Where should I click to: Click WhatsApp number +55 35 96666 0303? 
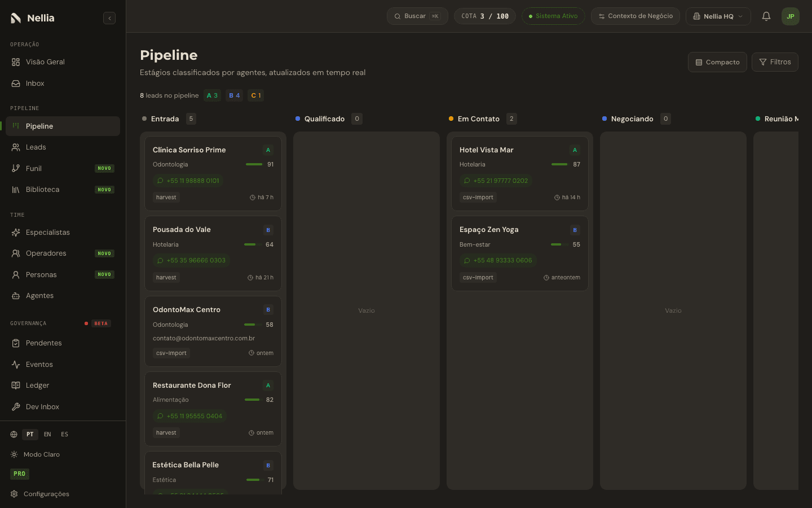[191, 261]
